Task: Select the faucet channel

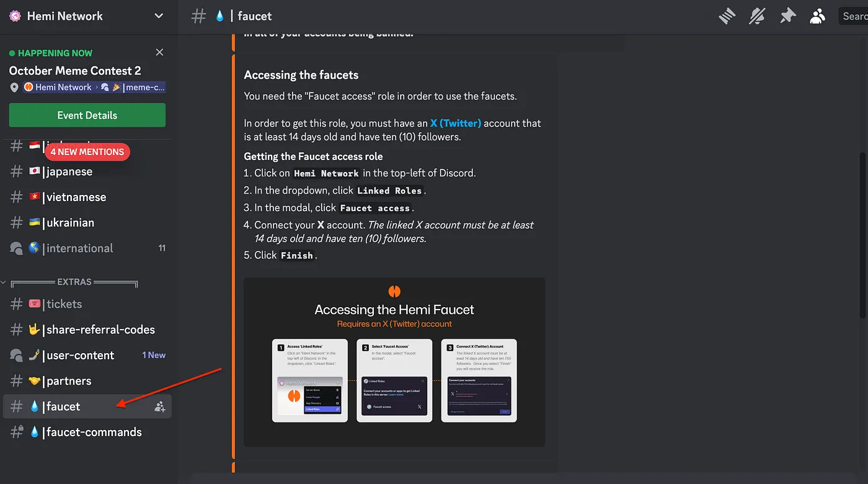Action: [x=87, y=406]
